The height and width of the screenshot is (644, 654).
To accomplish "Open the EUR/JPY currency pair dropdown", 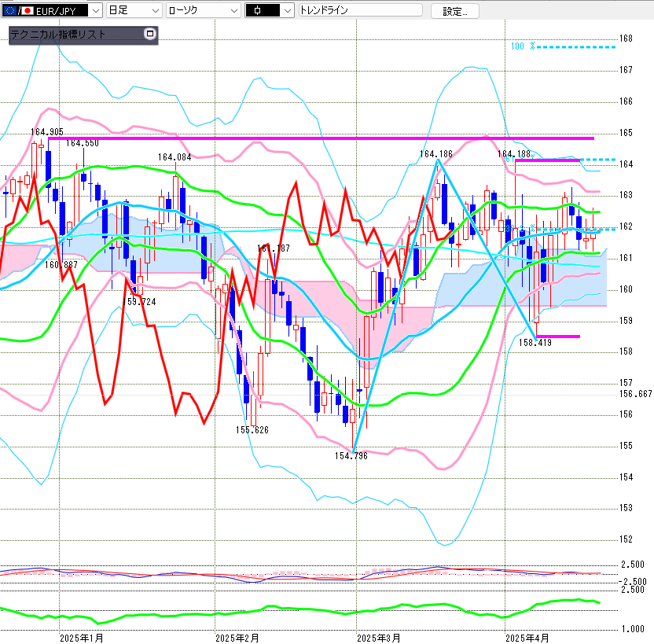I will 52,10.
